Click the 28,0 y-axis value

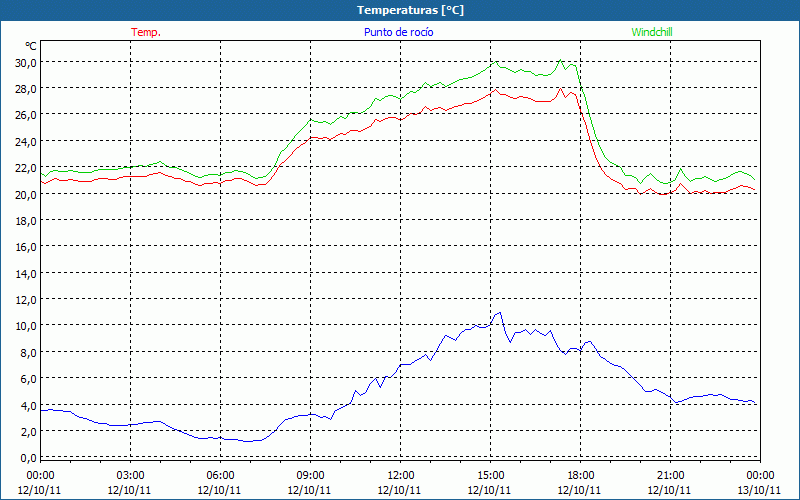point(26,89)
